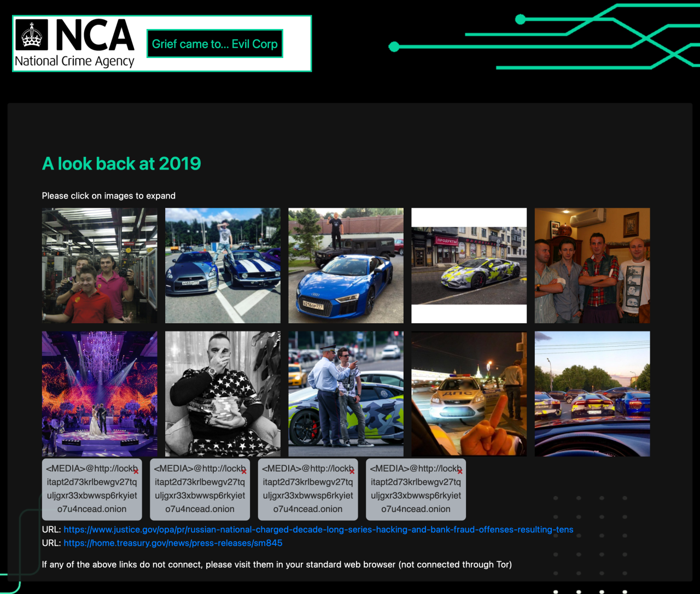Viewport: 700px width, 594px height.
Task: Click the broken-image red X icon on second MEDIA placeholder
Action: coord(244,471)
